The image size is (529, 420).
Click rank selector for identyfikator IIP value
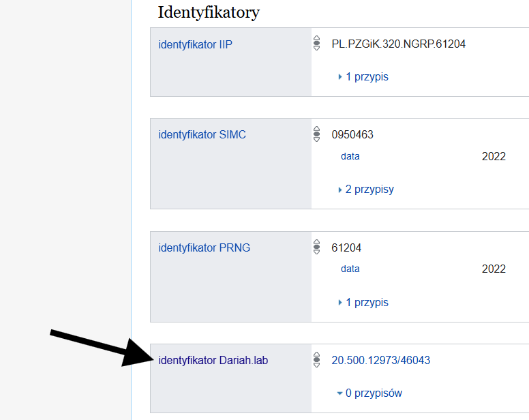click(x=316, y=44)
